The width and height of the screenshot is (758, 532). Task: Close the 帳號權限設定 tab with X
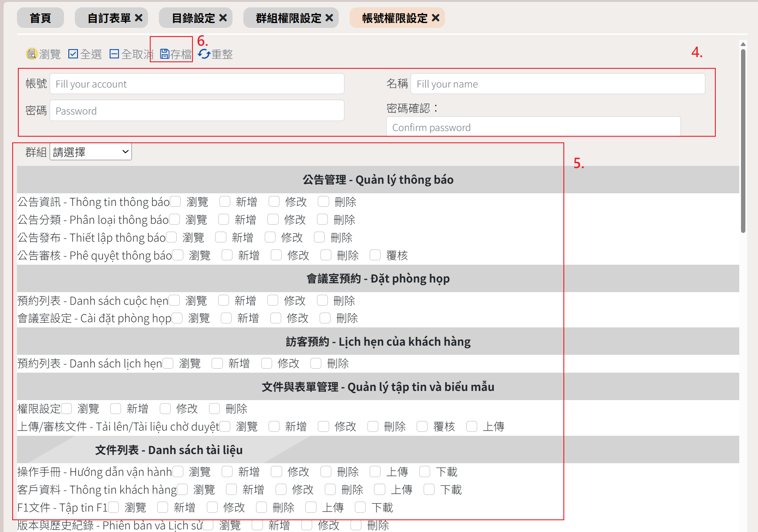tap(435, 18)
